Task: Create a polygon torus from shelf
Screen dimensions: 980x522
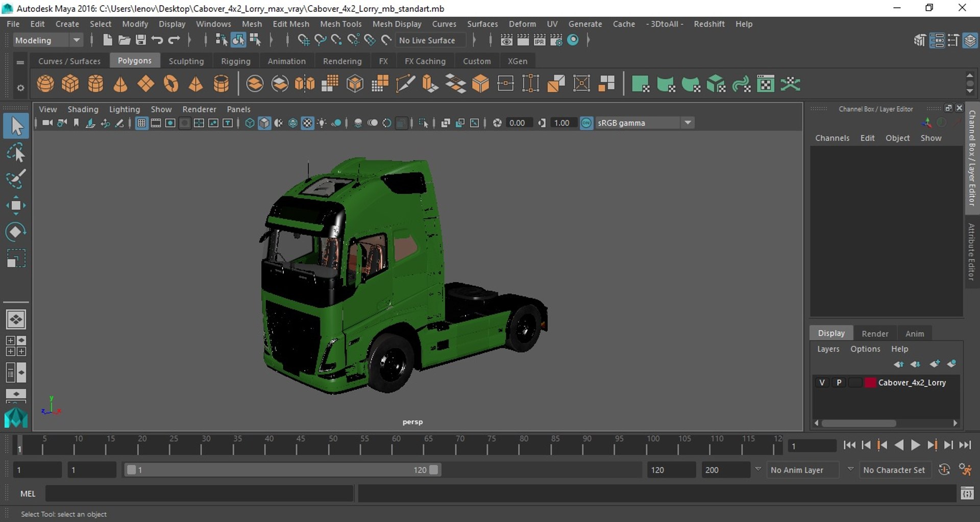Action: (x=171, y=84)
